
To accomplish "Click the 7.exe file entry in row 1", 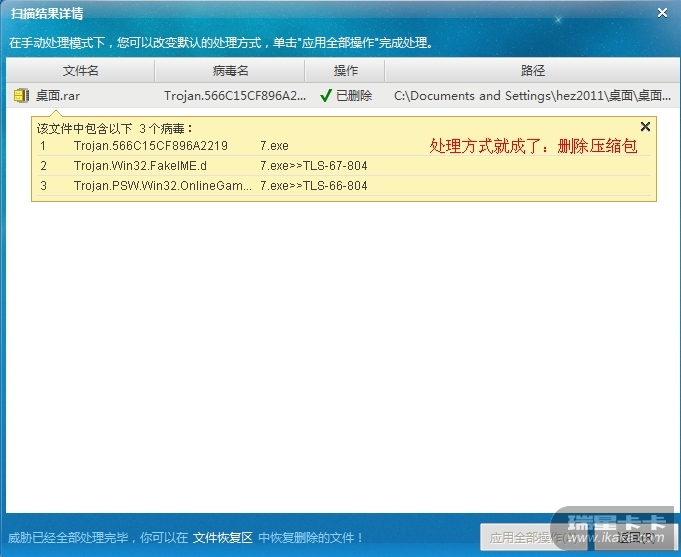I will tap(274, 146).
